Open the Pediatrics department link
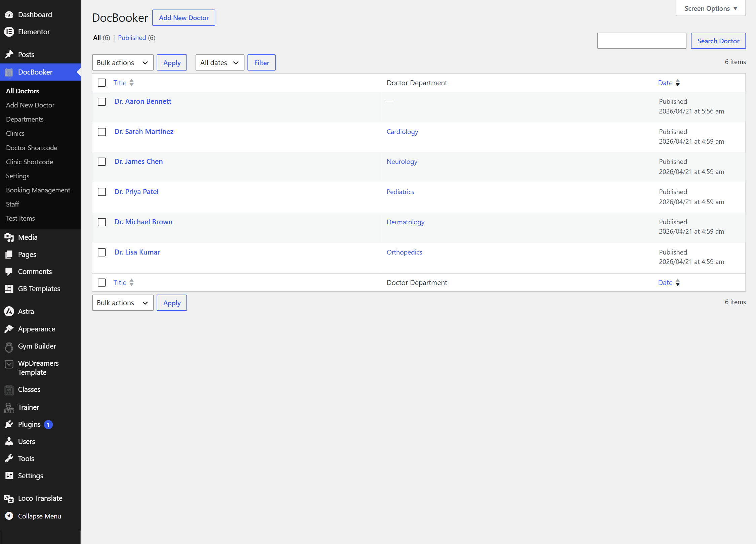 tap(401, 192)
